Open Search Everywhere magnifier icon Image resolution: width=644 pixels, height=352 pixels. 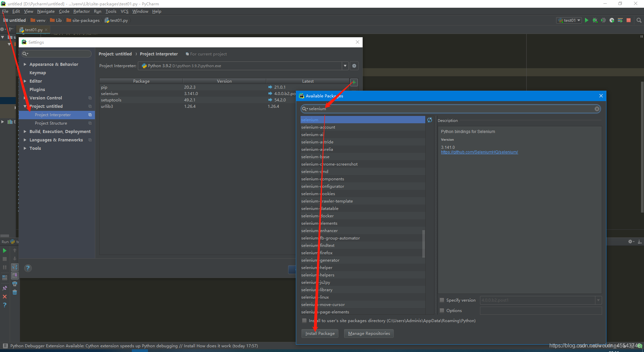639,20
